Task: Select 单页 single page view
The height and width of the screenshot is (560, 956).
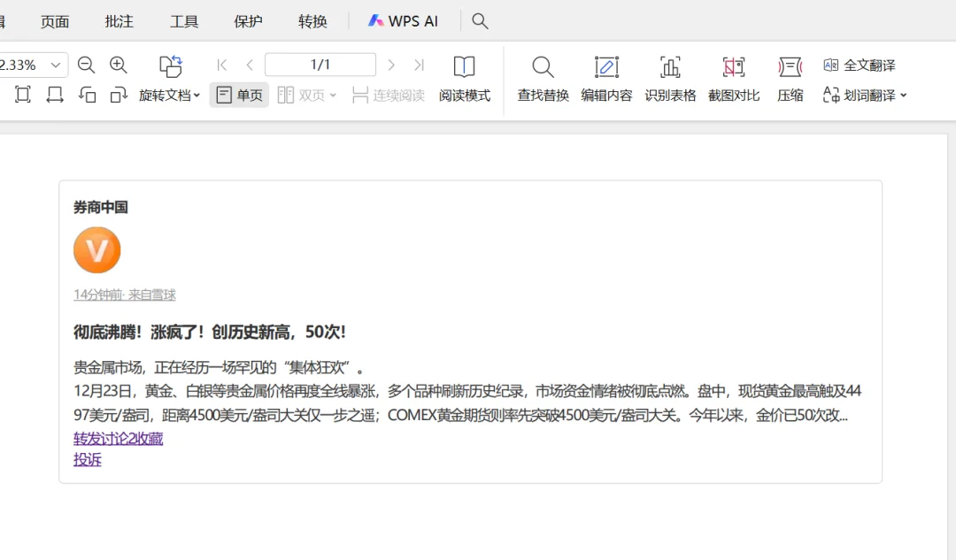Action: point(239,95)
